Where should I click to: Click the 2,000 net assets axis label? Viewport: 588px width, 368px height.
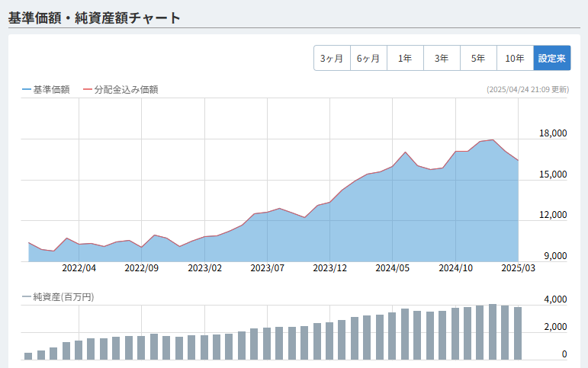coord(555,327)
